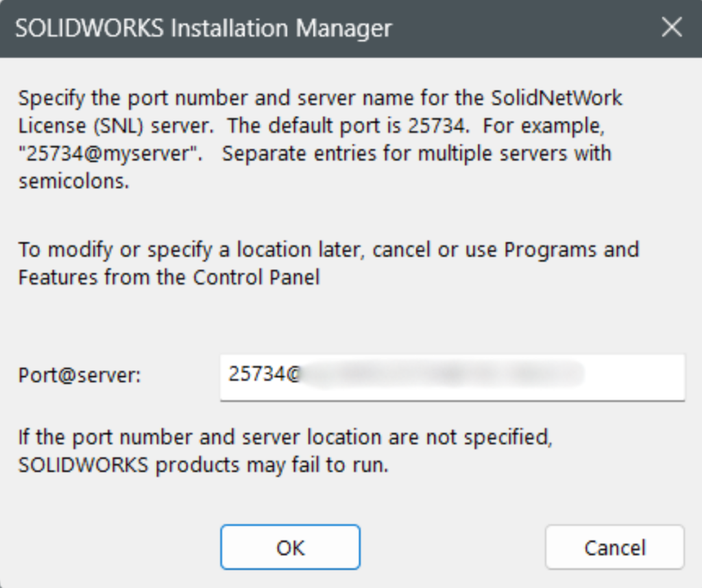Dismiss the license server prompt via Cancel
Image resolution: width=702 pixels, height=588 pixels.
click(x=614, y=547)
